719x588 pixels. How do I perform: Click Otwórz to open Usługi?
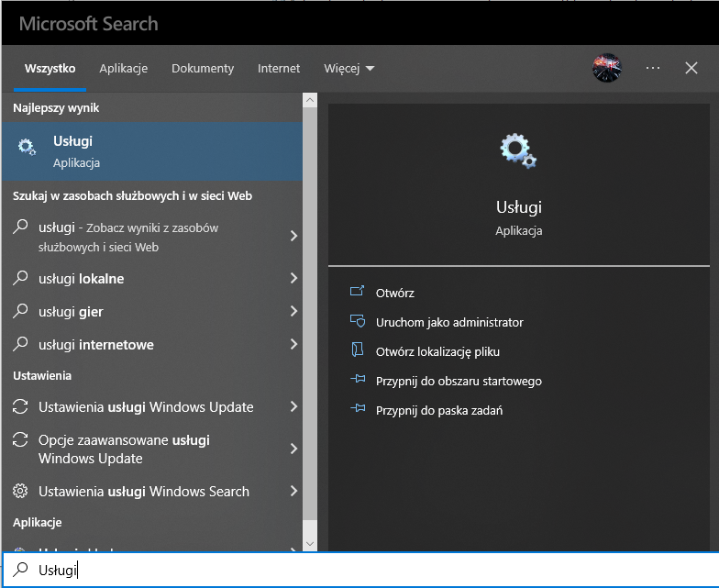click(394, 294)
